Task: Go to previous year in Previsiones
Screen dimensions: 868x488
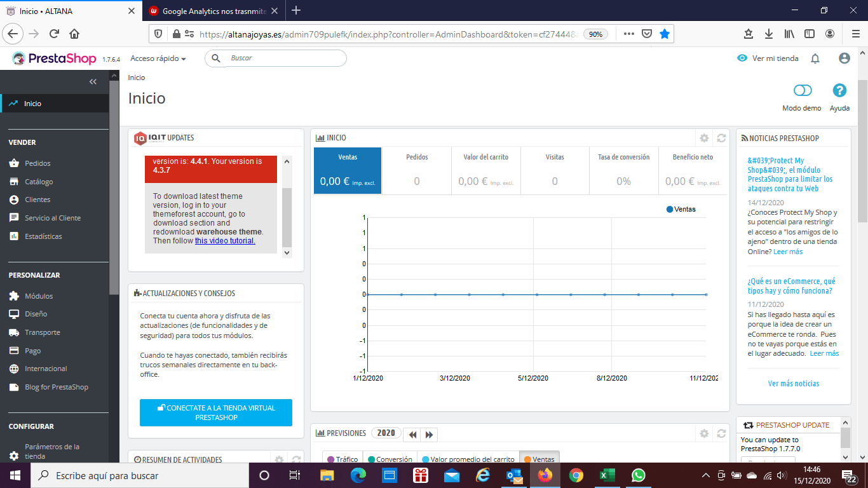Action: [413, 435]
